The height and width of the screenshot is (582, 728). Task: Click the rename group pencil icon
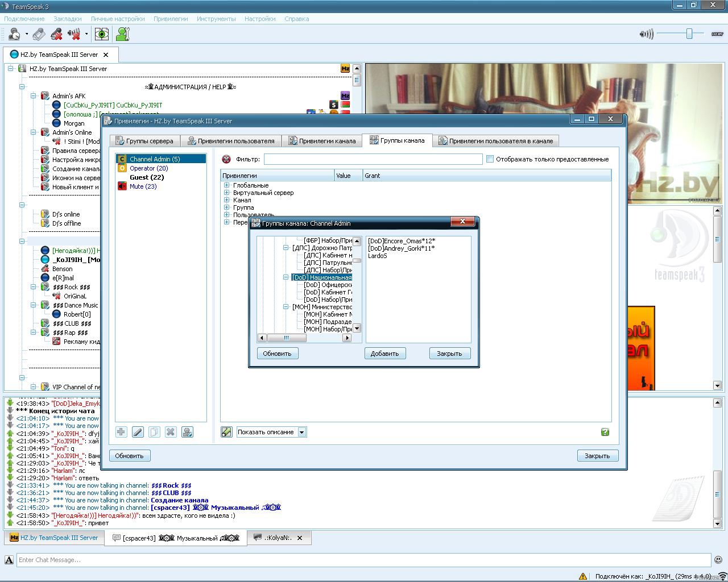coord(138,432)
